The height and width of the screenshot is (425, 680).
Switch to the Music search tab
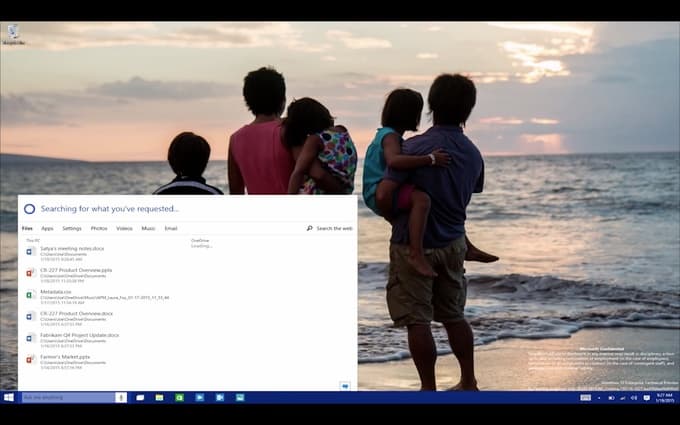[148, 228]
